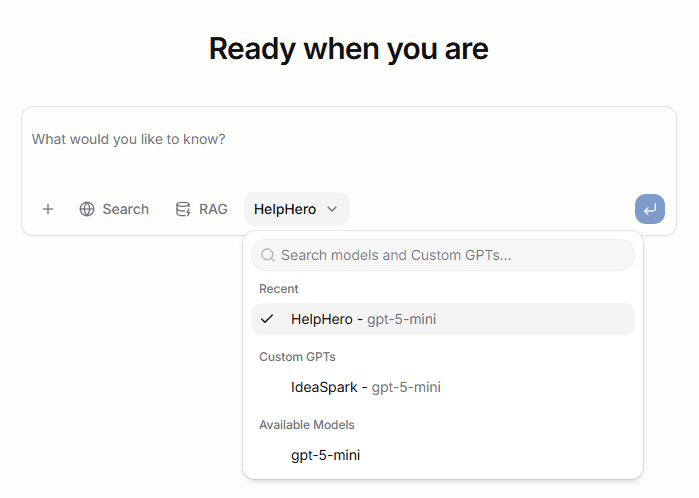
Task: Click the magnifier icon in model search
Action: 268,255
